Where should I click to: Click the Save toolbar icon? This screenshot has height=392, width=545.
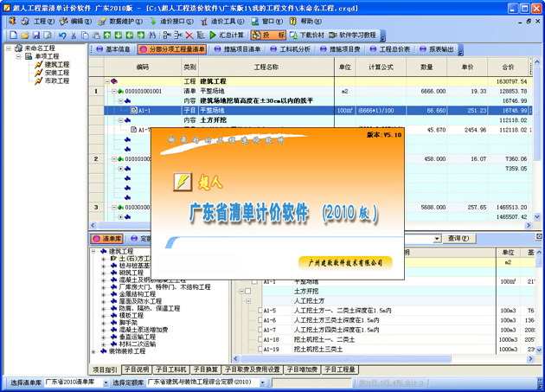click(x=36, y=35)
